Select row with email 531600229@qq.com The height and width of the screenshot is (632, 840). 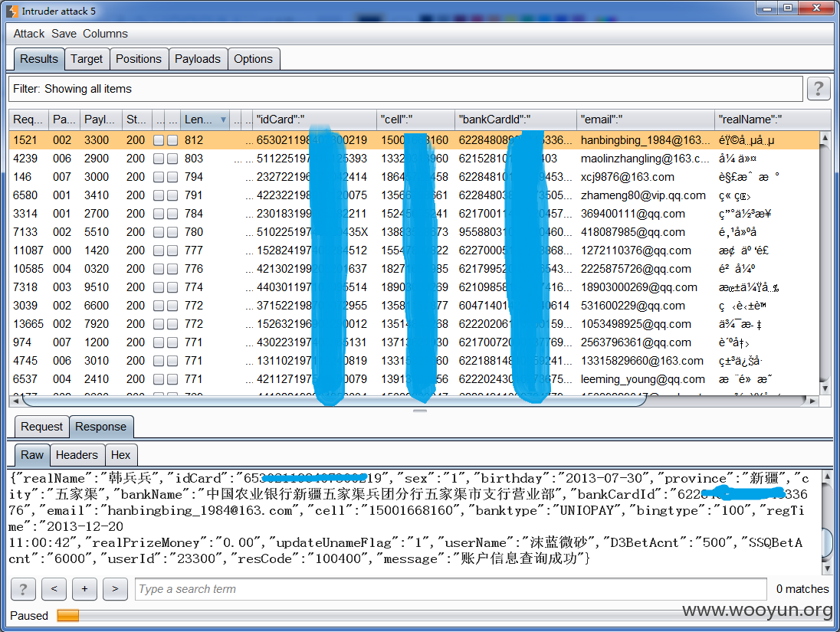point(414,306)
